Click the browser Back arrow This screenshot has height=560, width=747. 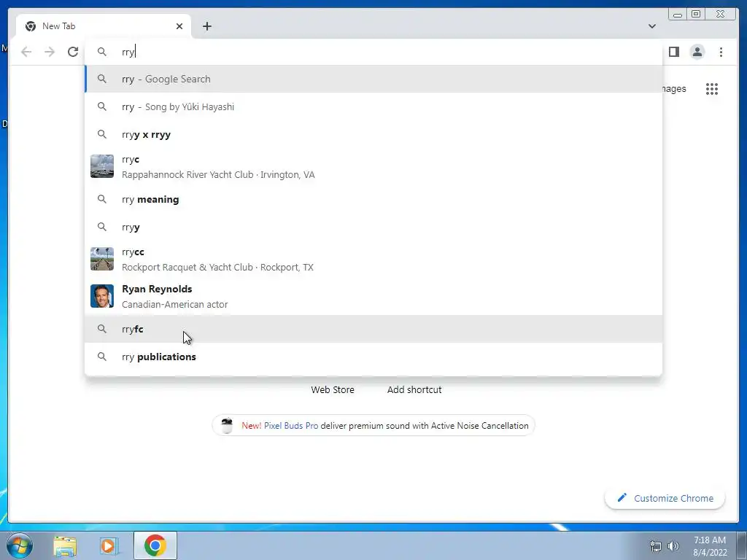click(26, 52)
